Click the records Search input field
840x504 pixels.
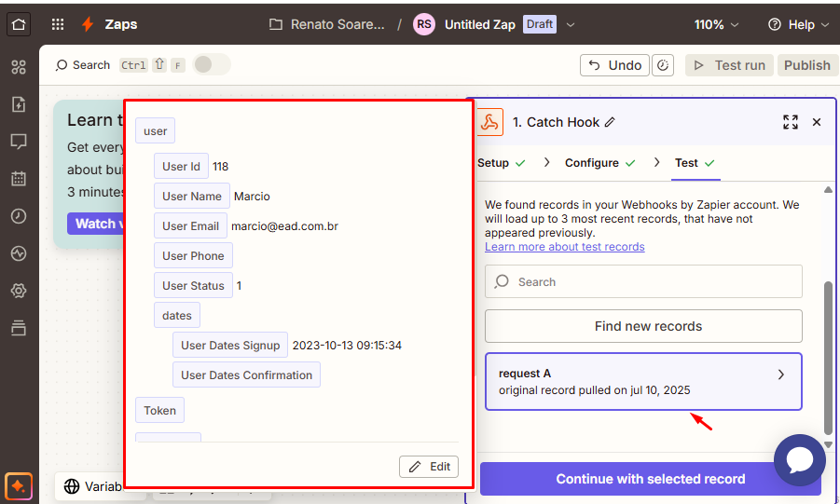pyautogui.click(x=643, y=281)
